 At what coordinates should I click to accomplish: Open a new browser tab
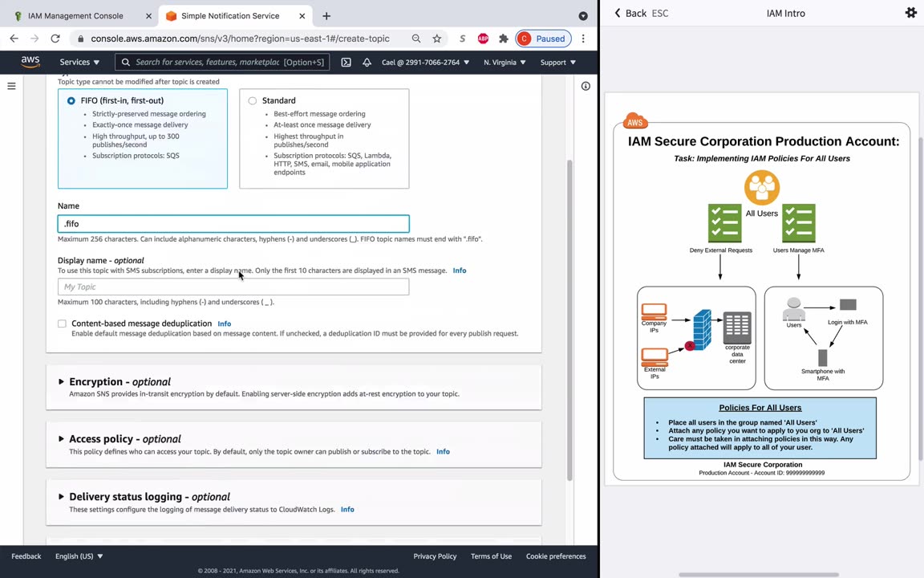click(x=326, y=16)
